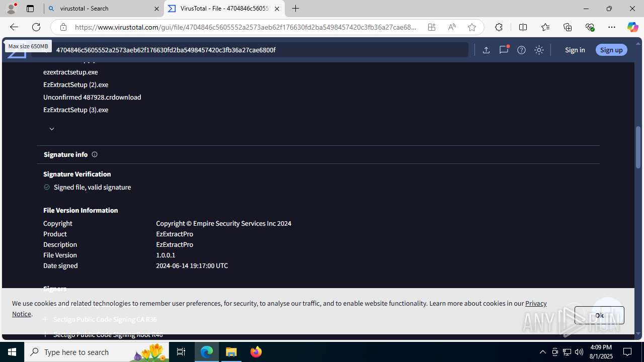Reload the page with Refresh icon
Screen dimensions: 644x362
(36, 27)
